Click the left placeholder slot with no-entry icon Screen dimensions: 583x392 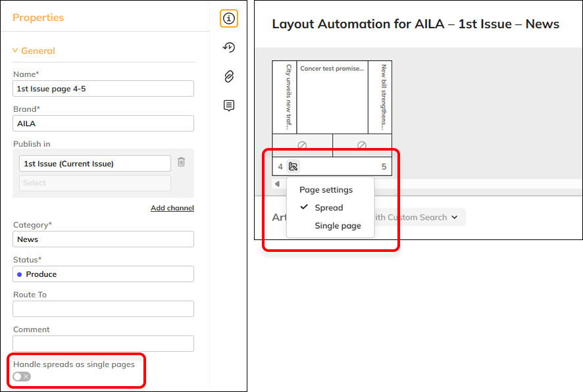tap(302, 145)
